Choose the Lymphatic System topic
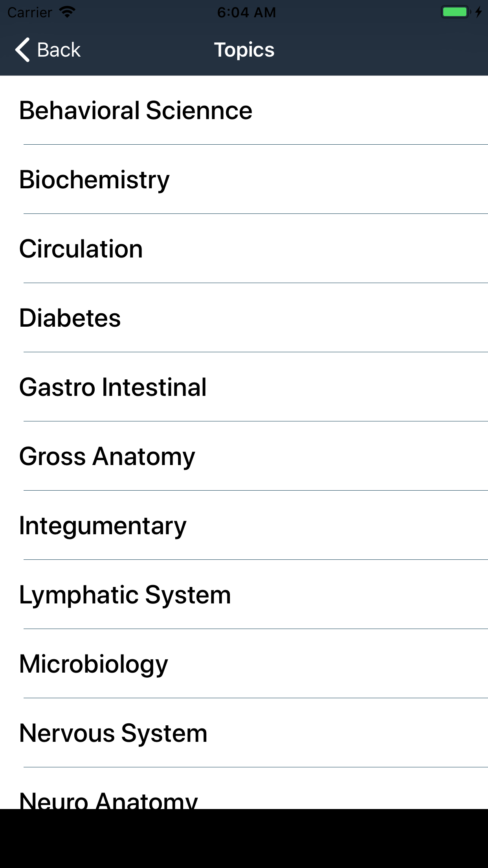Viewport: 488px width, 868px height. pos(244,594)
